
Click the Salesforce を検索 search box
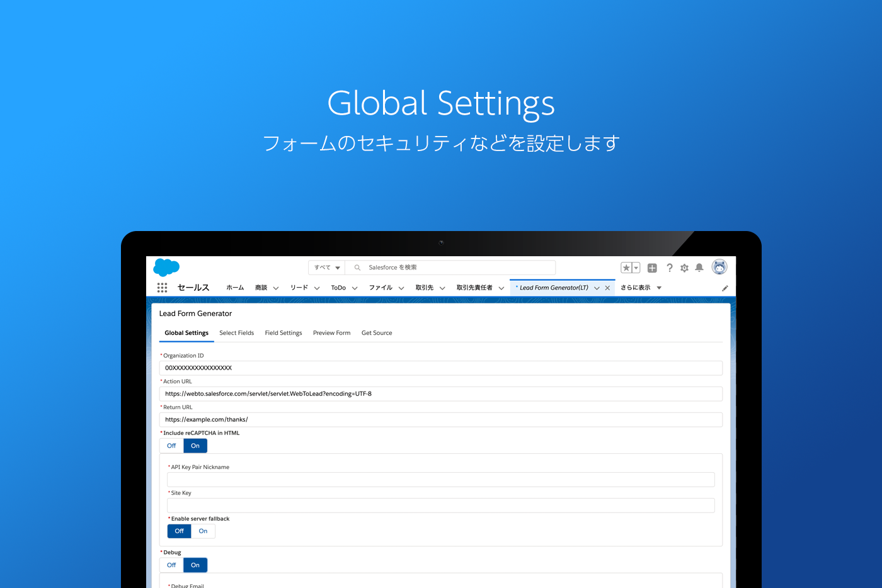450,268
